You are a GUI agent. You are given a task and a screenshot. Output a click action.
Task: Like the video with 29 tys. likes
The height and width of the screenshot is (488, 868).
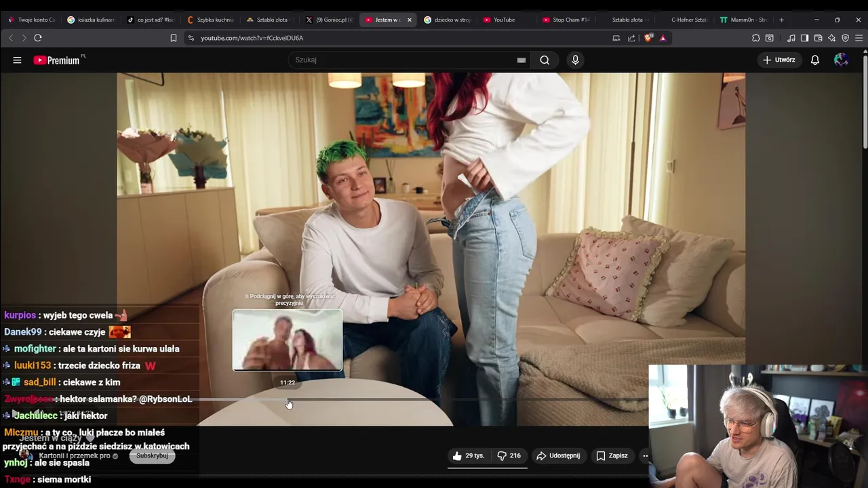tap(469, 455)
